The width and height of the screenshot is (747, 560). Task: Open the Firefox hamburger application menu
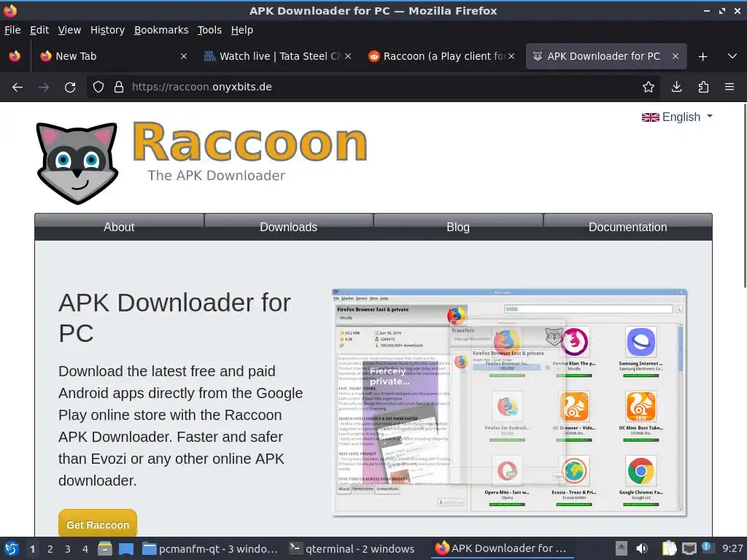729,87
